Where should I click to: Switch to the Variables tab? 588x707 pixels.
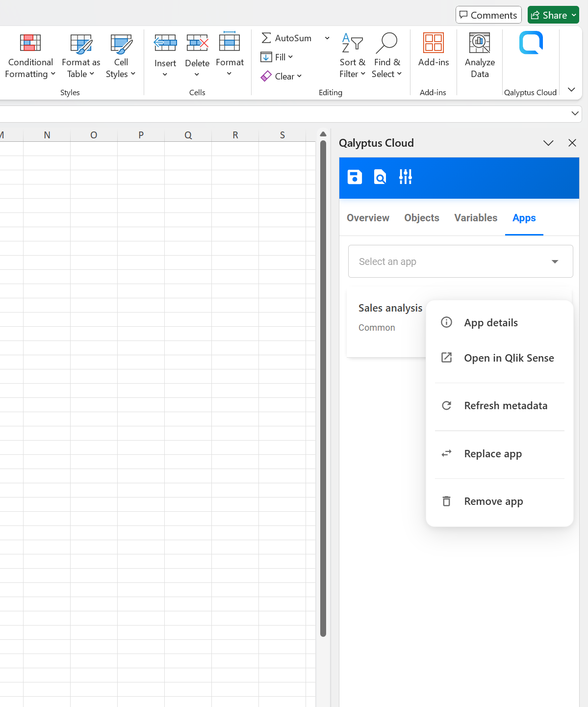pos(475,218)
